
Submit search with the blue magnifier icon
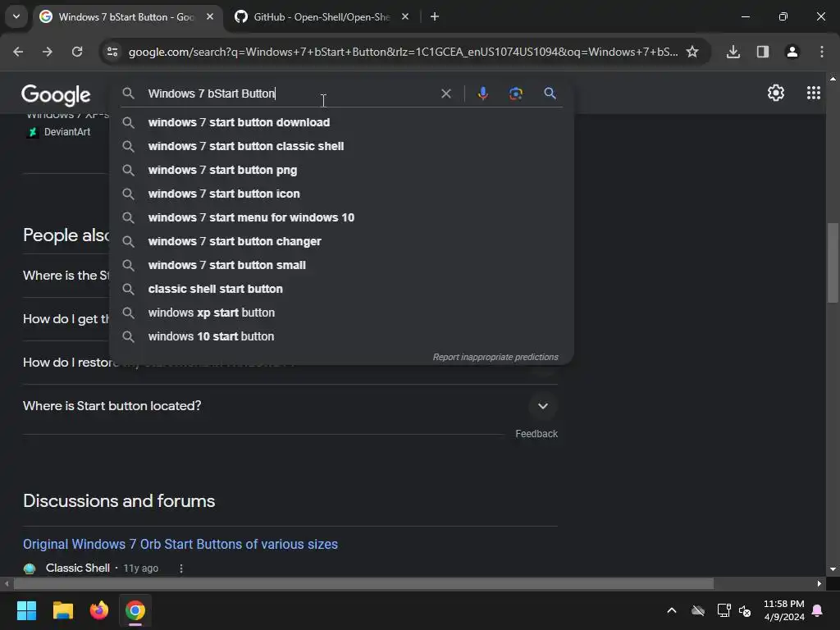[550, 94]
